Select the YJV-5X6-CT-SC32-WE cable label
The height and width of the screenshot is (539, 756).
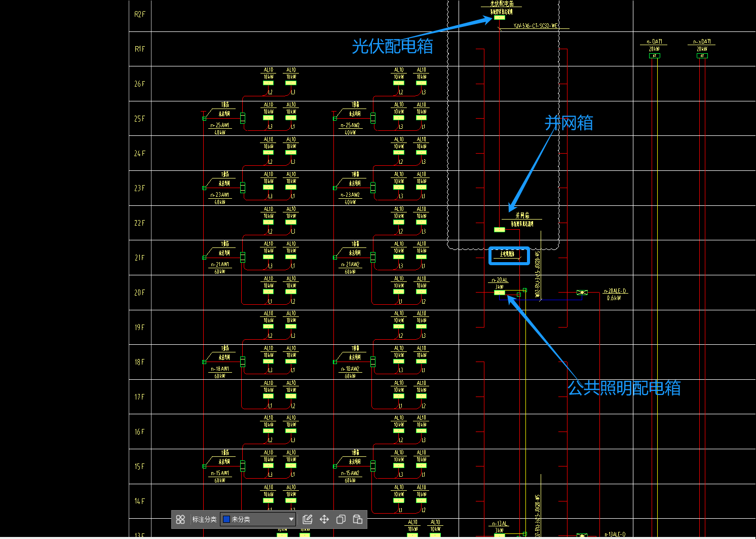click(x=536, y=25)
